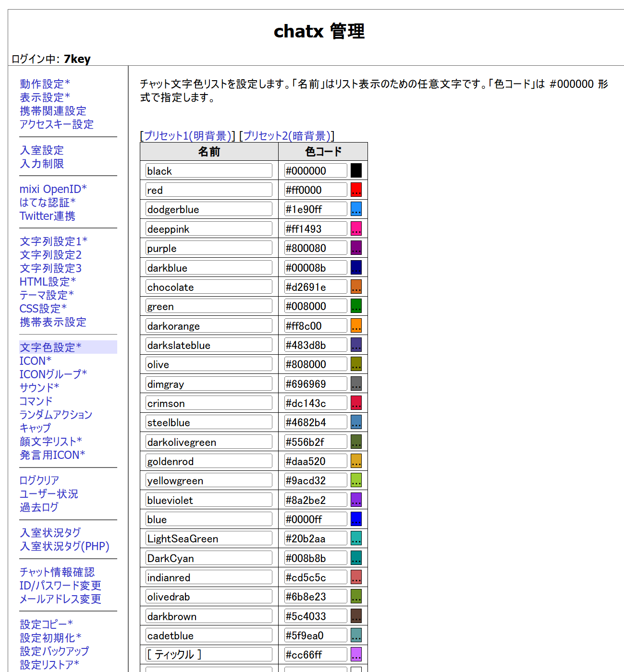Screen dimensions: 624x672
Task: Click the LightSeaGreen color swatch
Action: (356, 539)
